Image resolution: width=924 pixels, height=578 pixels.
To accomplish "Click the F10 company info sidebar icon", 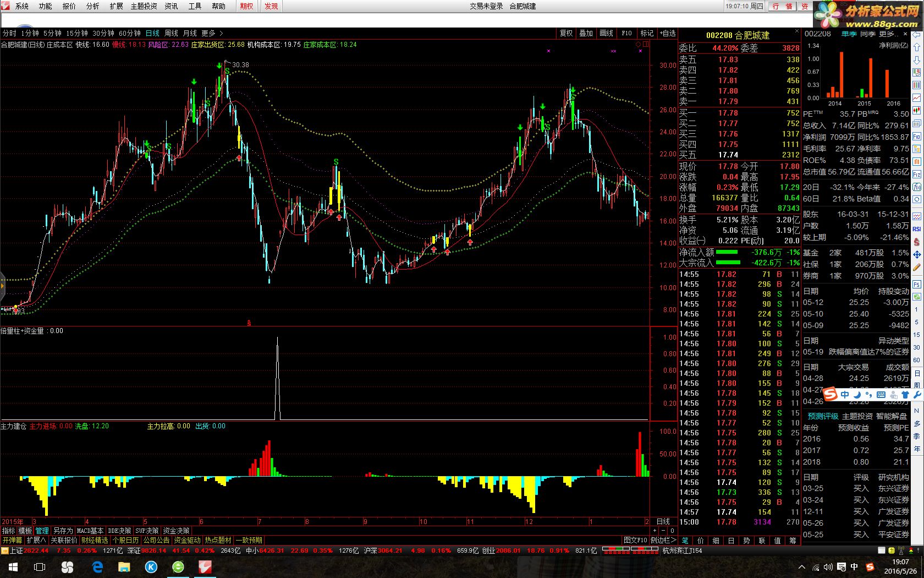I will [917, 137].
